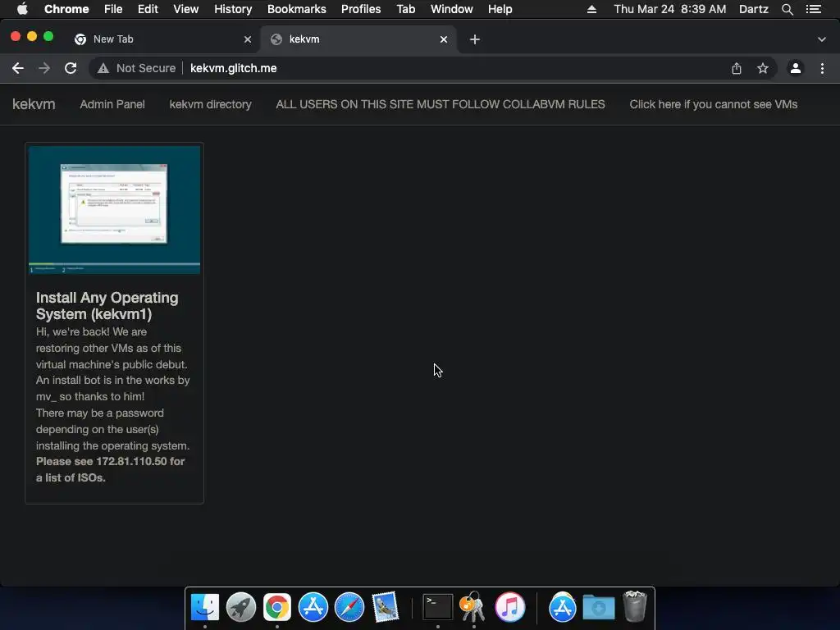Share this page using the share icon
The image size is (840, 630).
pos(737,68)
